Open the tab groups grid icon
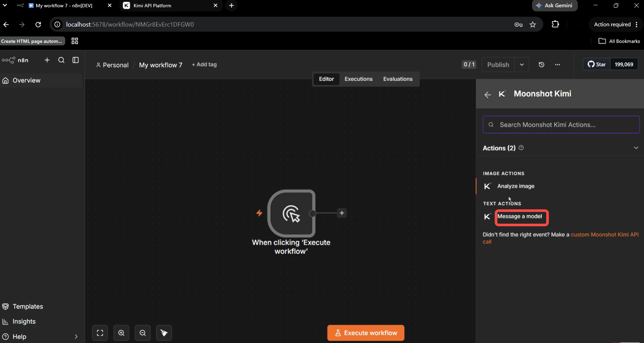The image size is (644, 343). [x=75, y=41]
